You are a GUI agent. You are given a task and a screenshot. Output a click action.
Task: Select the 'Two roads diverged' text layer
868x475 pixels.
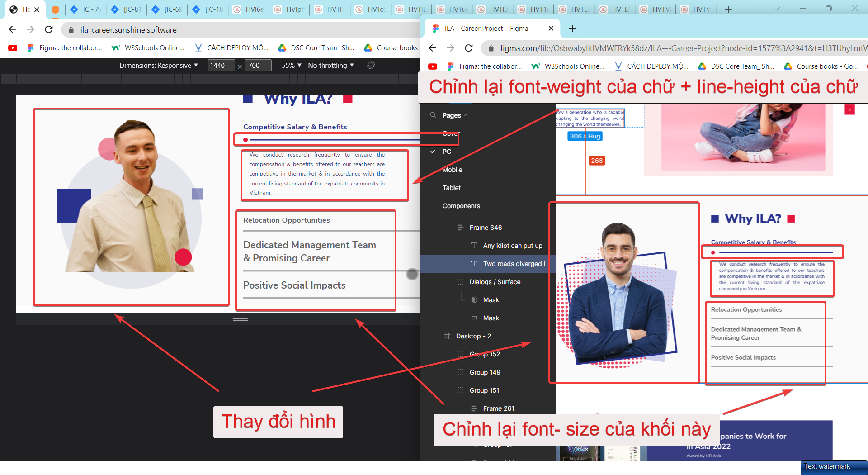coord(488,264)
